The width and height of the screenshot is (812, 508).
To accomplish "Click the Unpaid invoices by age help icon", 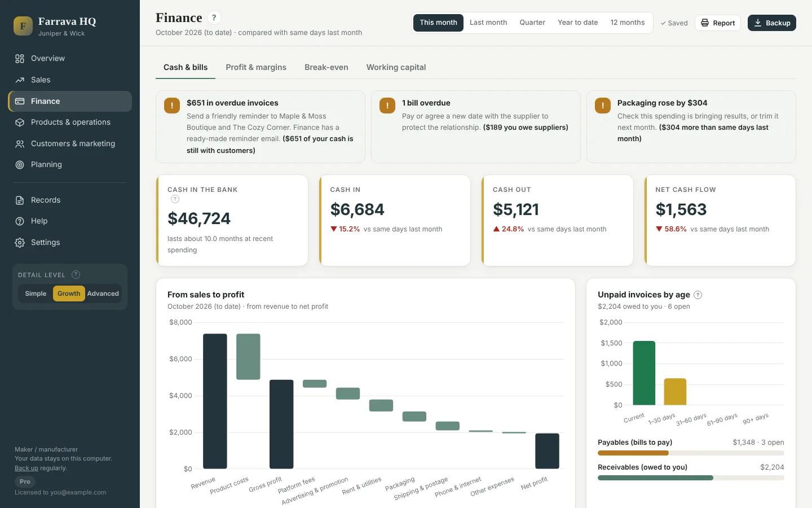I will (698, 295).
